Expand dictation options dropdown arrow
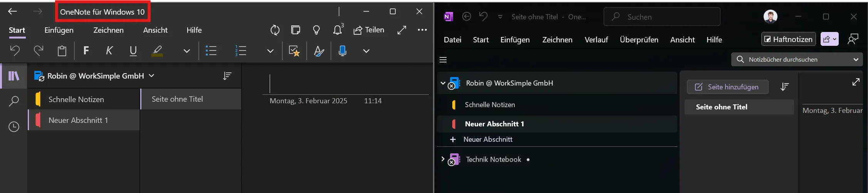 point(366,51)
